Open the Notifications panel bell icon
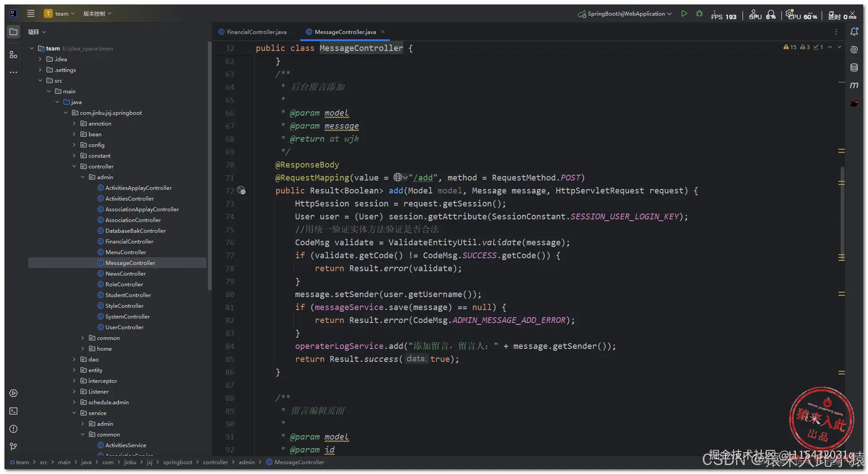 click(x=854, y=32)
